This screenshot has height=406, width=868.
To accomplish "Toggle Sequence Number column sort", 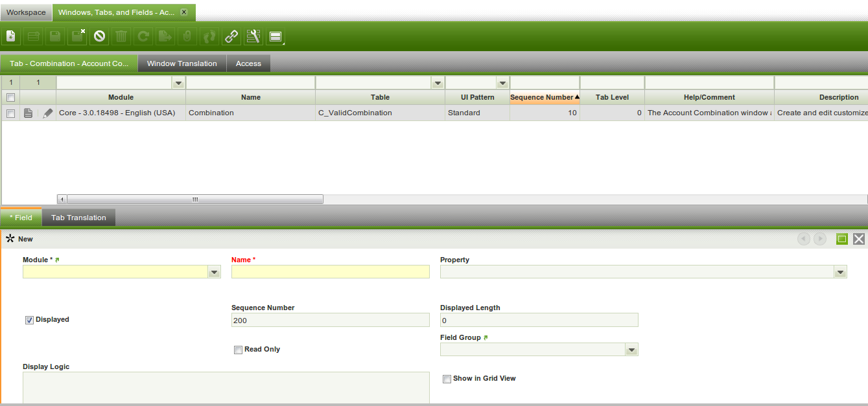I will tap(545, 97).
